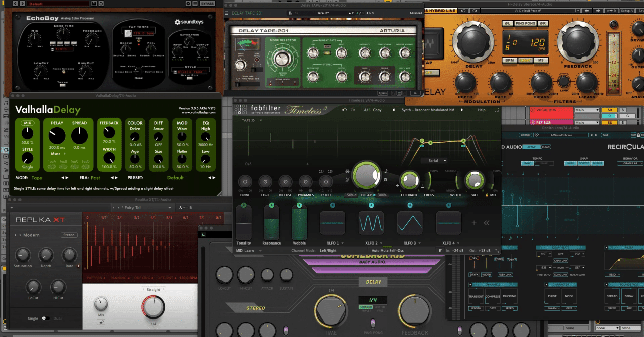
Task: Open the Serial routing dropdown in Timeless 3
Action: coord(434,160)
